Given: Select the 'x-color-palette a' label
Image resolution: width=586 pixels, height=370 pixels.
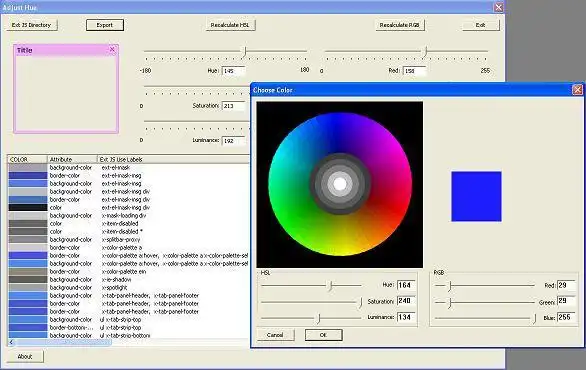Looking at the screenshot, I should 122,248.
